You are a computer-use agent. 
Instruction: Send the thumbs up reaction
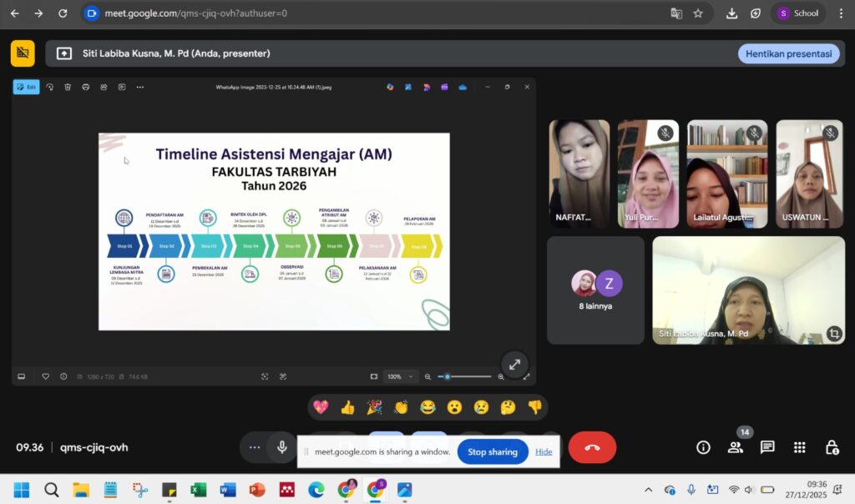[x=347, y=407]
